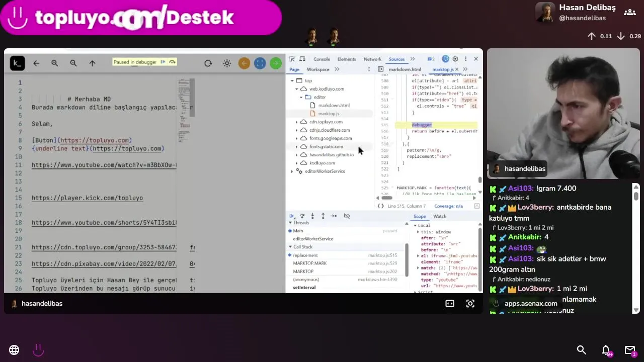Expand the hasandelibas.github.io node
The image size is (644, 362).
point(297,155)
